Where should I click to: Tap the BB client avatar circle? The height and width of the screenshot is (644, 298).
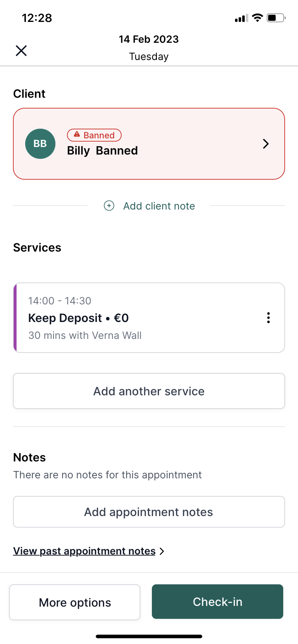point(40,144)
